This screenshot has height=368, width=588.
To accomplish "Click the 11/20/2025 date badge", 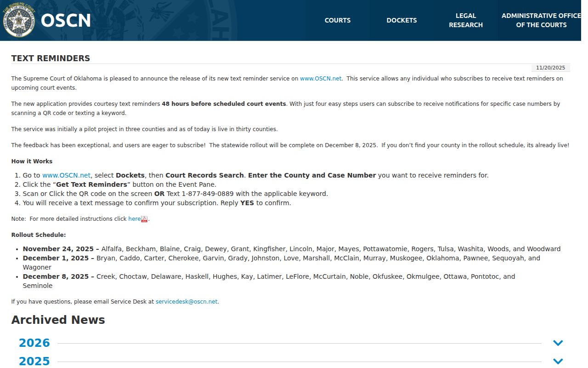I will (550, 68).
